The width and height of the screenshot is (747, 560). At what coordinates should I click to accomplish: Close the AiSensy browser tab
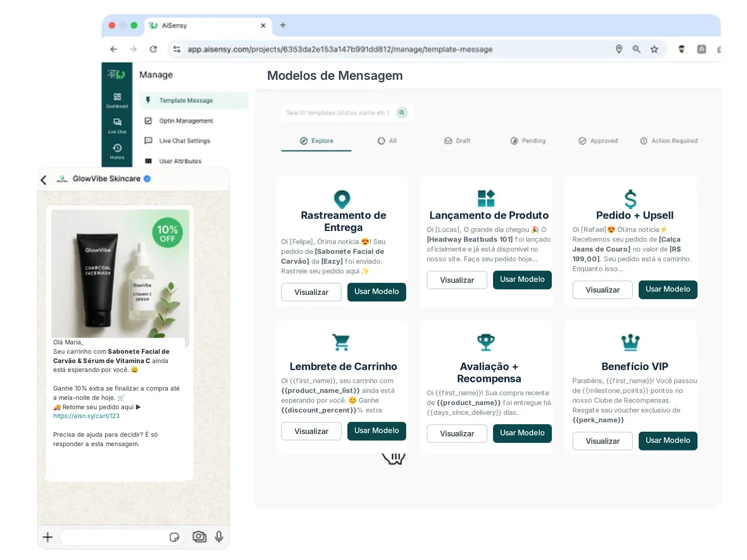coord(263,26)
